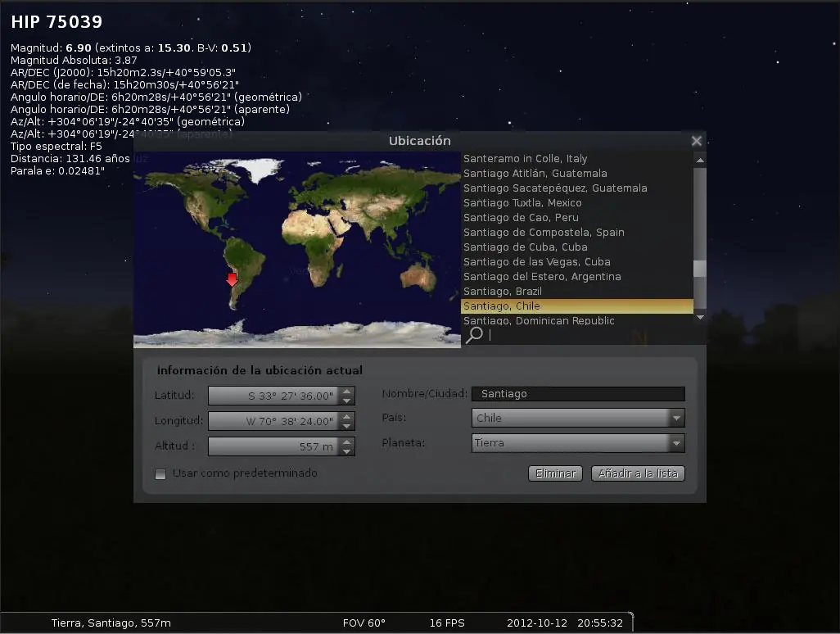840x634 pixels.
Task: Click the city search text field
Action: click(x=589, y=335)
